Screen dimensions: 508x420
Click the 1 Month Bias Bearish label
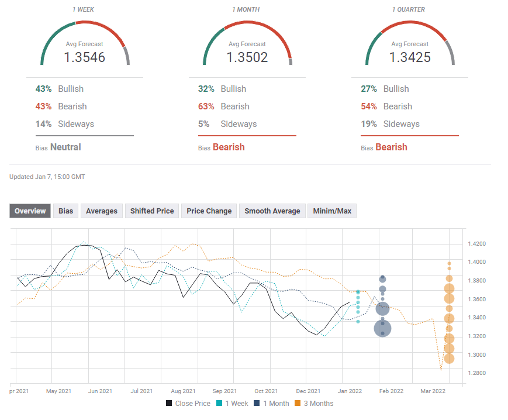tap(229, 147)
